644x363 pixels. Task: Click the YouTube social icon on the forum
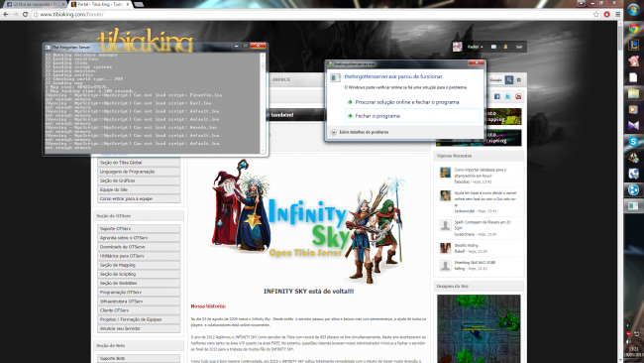[x=518, y=96]
